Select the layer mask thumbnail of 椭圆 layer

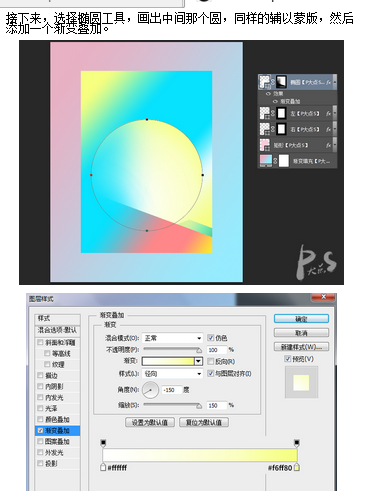(282, 82)
